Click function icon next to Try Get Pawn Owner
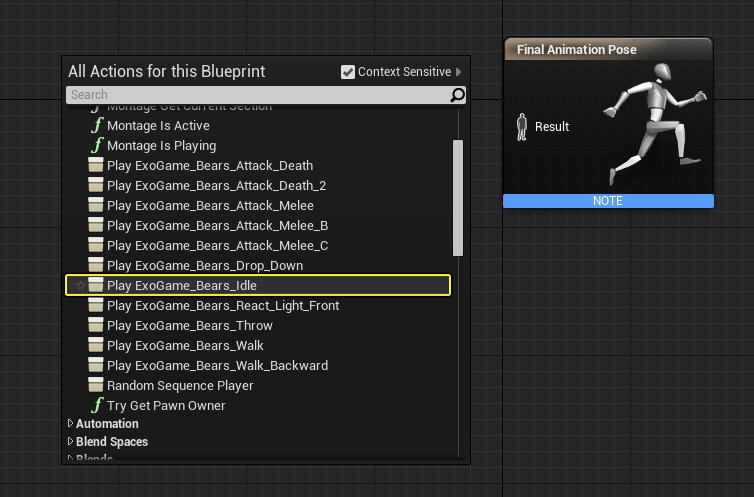Screen dimensions: 754x497 click(97, 406)
